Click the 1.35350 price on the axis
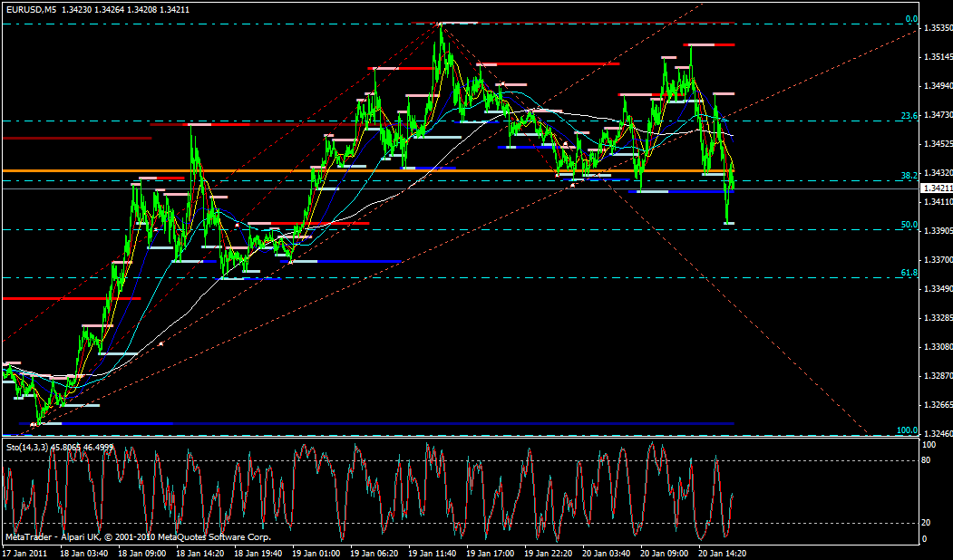 point(937,28)
